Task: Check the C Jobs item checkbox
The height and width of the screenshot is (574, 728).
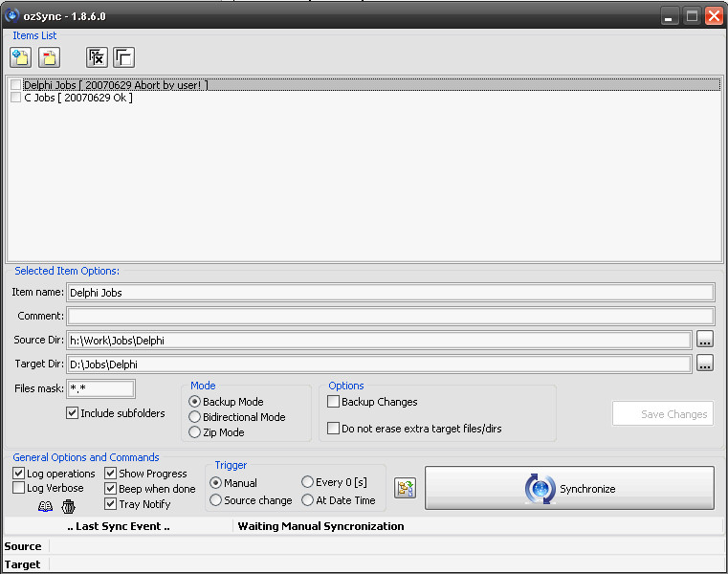Action: point(16,97)
